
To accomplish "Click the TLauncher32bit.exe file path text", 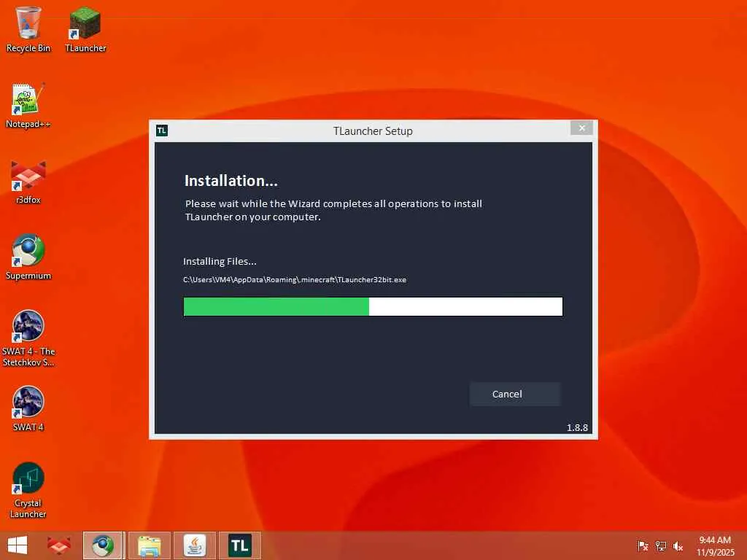I will 295,279.
